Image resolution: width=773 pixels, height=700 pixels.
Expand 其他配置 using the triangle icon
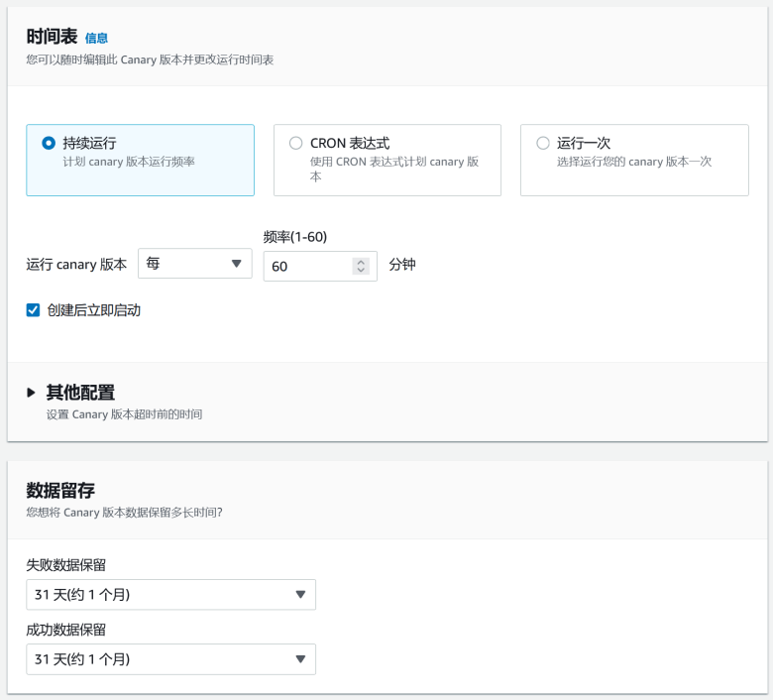pyautogui.click(x=32, y=393)
